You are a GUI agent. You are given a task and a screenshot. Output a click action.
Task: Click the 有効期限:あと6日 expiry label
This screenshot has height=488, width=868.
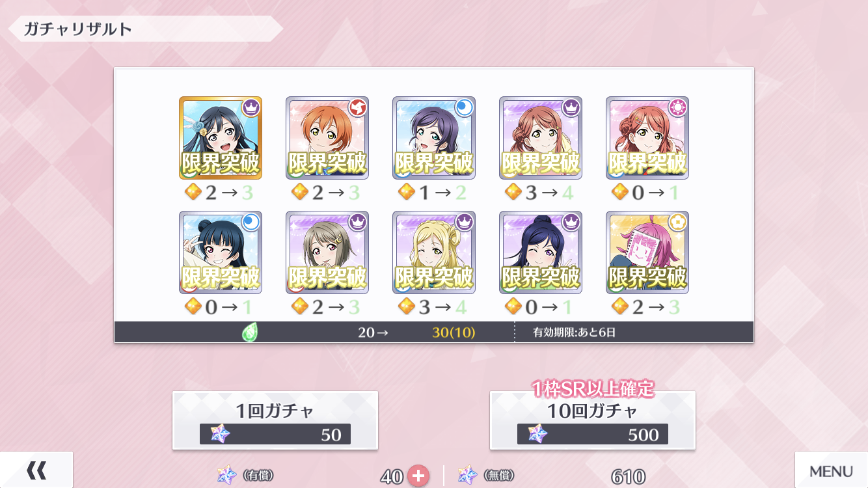[x=575, y=332]
